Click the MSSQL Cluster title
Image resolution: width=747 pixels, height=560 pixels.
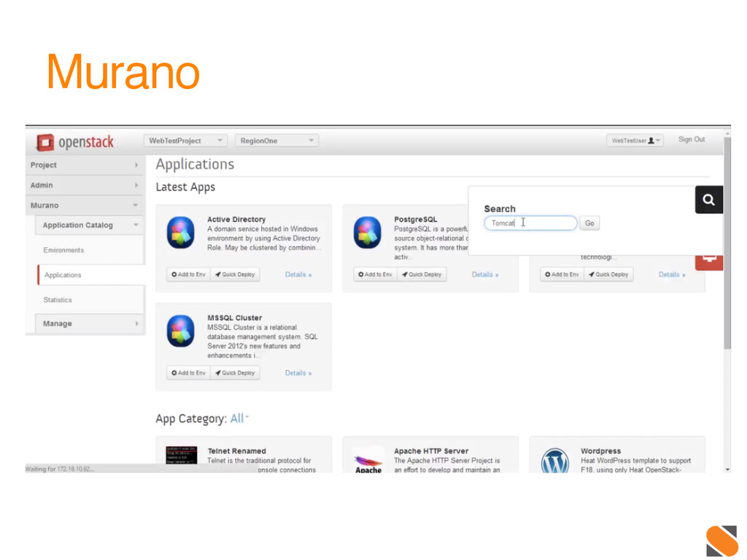234,318
